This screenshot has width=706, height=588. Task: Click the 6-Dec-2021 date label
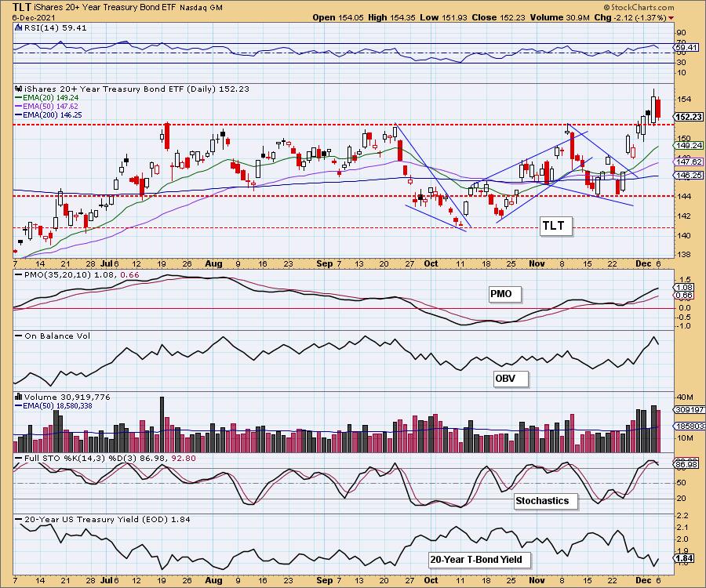click(x=34, y=17)
